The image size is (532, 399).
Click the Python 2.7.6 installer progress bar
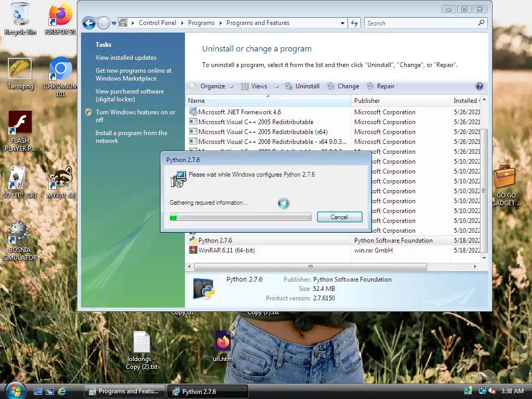[241, 217]
